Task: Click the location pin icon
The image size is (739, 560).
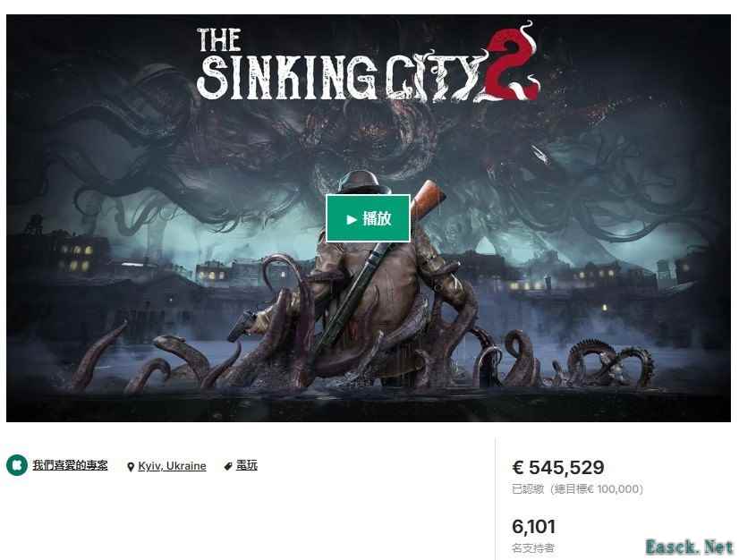Action: coord(131,467)
